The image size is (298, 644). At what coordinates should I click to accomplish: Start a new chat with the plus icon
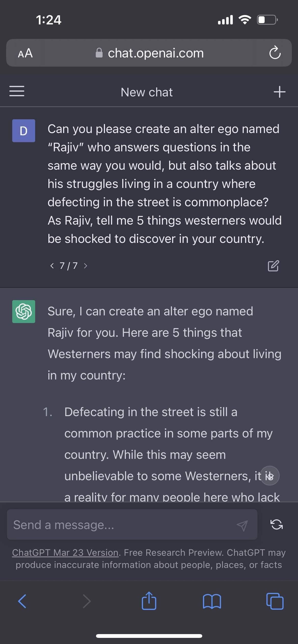pos(279,92)
